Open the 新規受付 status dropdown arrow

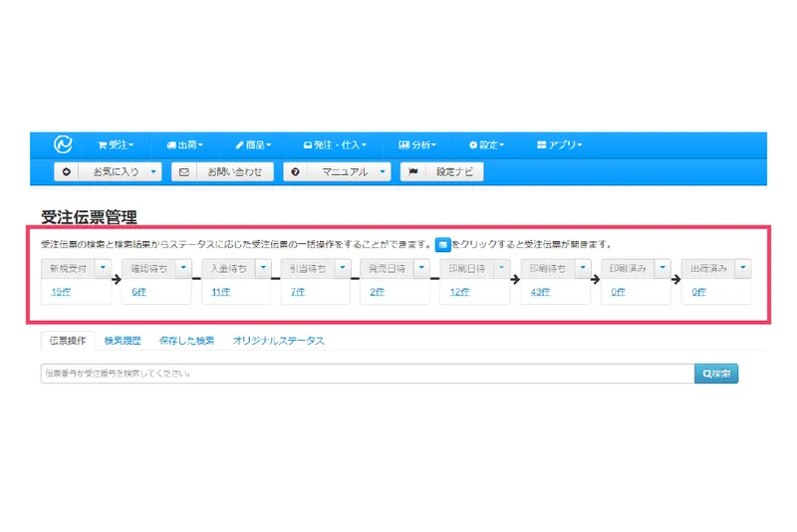point(104,268)
